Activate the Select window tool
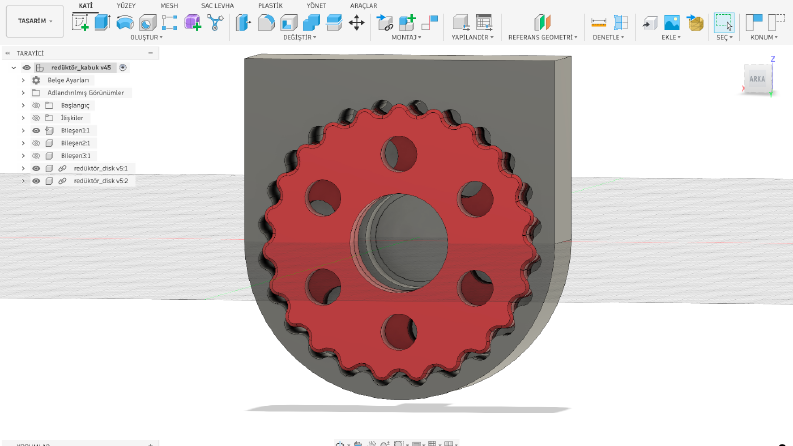Viewport: 793px width, 446px height. tap(724, 23)
